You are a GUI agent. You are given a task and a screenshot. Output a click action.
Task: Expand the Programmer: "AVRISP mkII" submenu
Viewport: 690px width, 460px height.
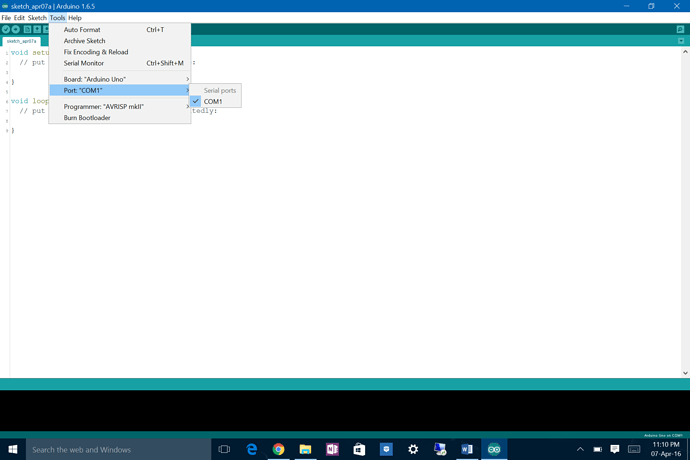pos(120,107)
